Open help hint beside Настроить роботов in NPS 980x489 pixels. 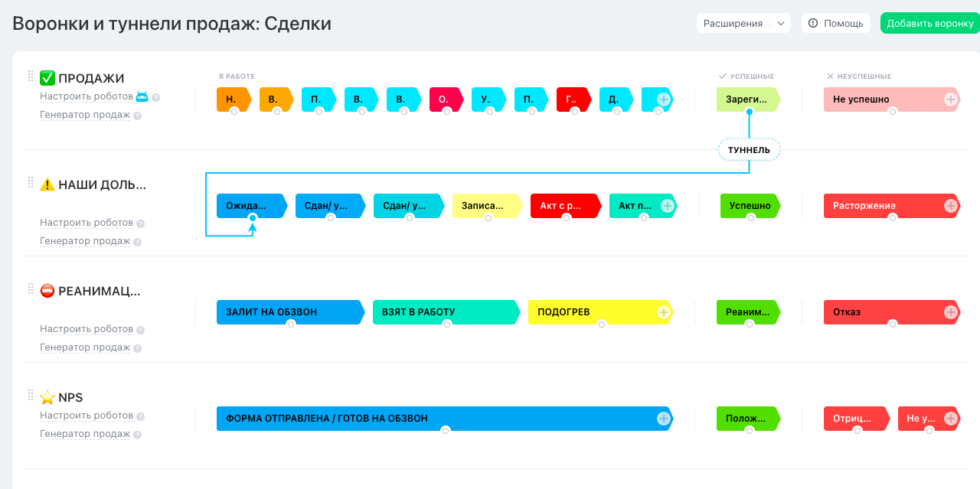141,417
